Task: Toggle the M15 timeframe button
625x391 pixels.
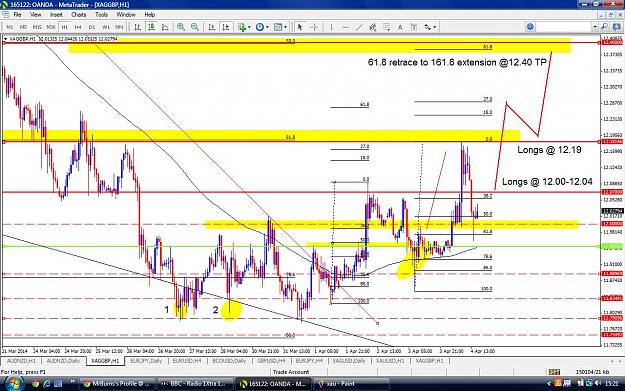Action: click(x=37, y=27)
